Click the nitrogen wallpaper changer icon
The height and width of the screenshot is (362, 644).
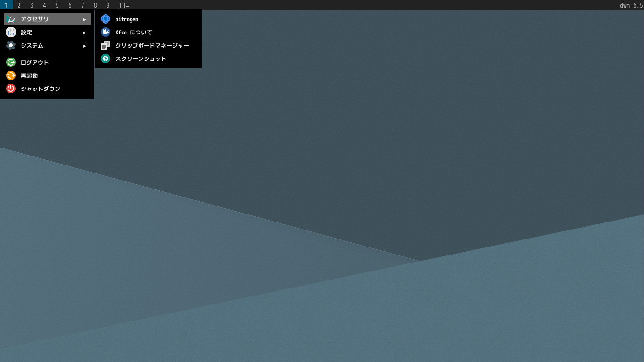tap(105, 19)
